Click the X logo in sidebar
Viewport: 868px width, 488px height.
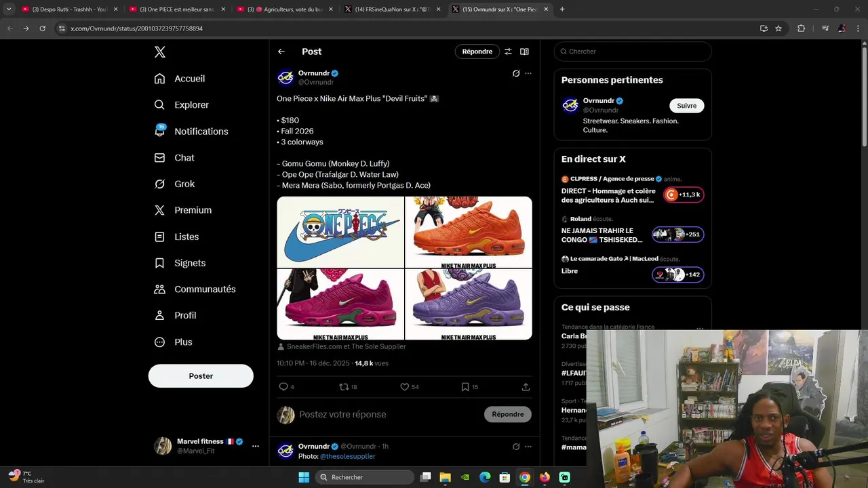click(x=159, y=52)
